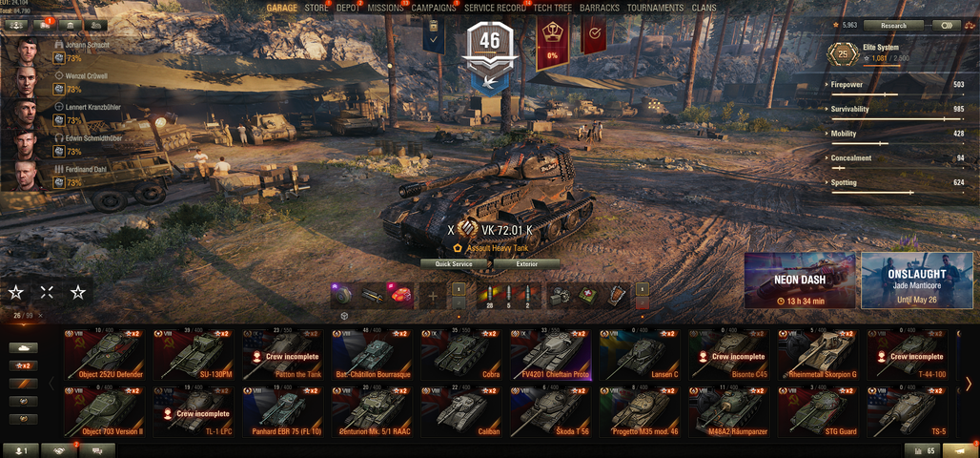980x458 pixels.
Task: Toggle the premium orange-stripe vehicle filter
Action: [x=24, y=384]
